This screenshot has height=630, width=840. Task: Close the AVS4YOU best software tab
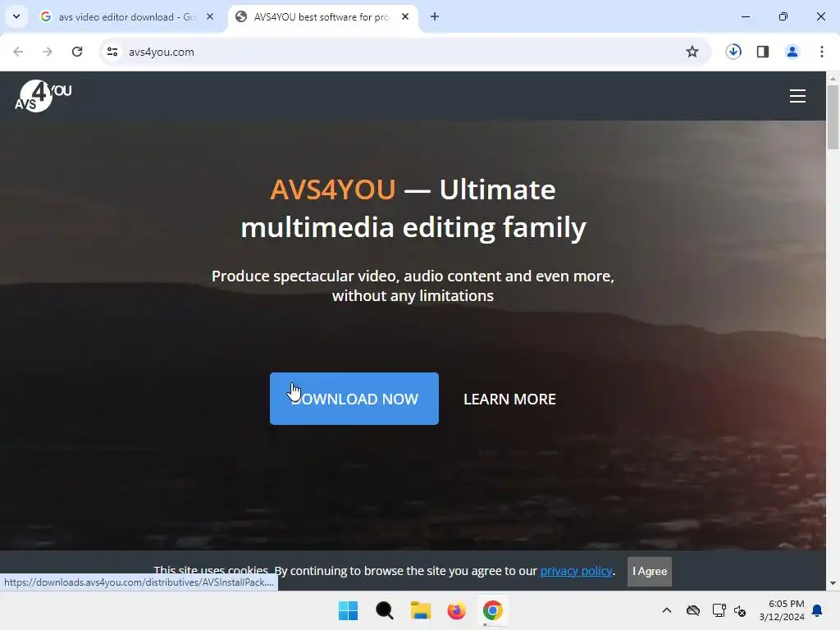405,16
